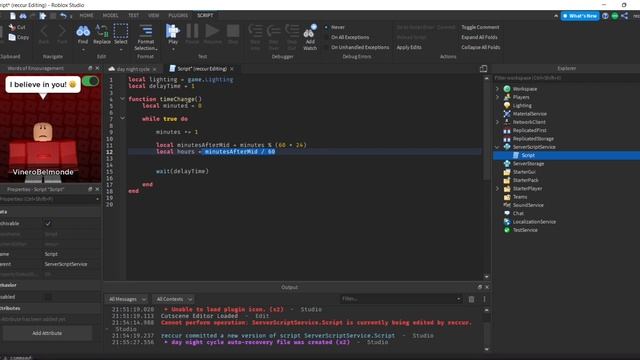Select ReplicatedFirst in Explorer
The height and width of the screenshot is (360, 640).
529,130
